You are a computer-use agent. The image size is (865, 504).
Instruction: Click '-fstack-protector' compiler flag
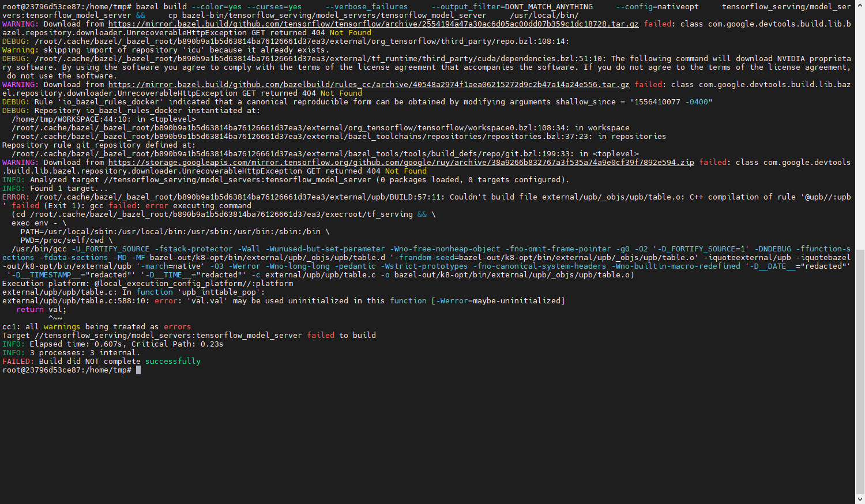click(194, 249)
